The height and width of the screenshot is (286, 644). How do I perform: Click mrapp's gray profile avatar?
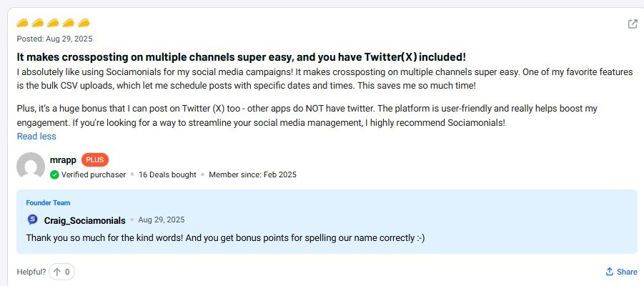31,167
